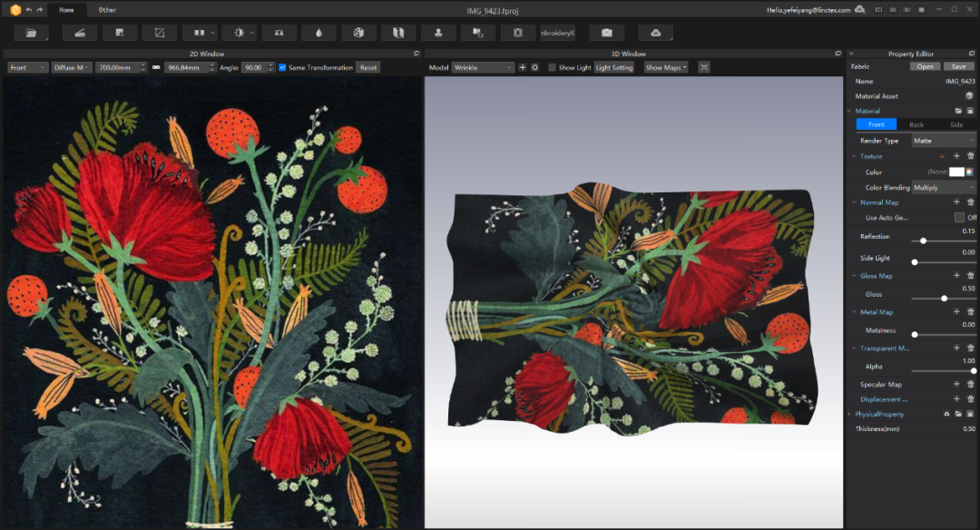Toggle the Use Auto Generate checkbox
Viewport: 980px width, 530px height.
click(959, 218)
